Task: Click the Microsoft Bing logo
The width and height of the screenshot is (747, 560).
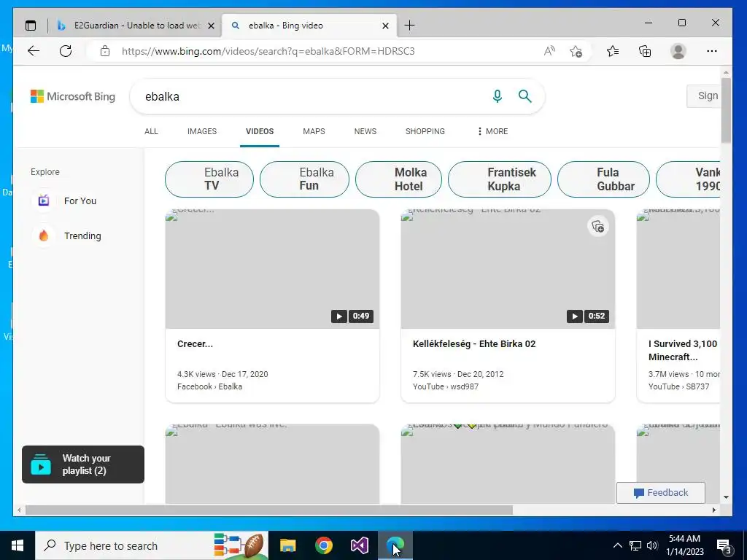Action: click(x=73, y=96)
